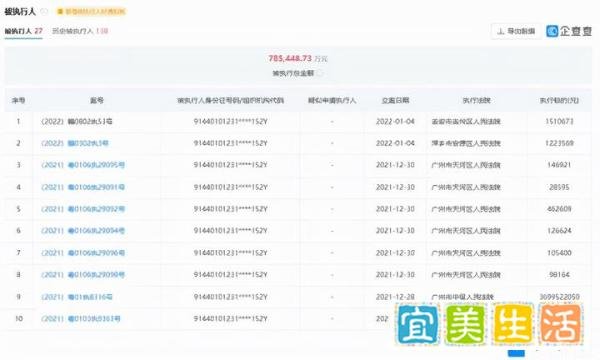Click the 导出数据 export button
Screen dimensions: 600x360
tap(516, 31)
